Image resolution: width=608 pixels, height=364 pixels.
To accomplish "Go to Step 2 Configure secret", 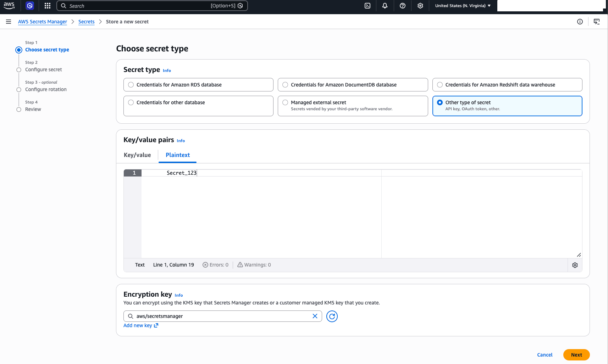I will tap(43, 69).
